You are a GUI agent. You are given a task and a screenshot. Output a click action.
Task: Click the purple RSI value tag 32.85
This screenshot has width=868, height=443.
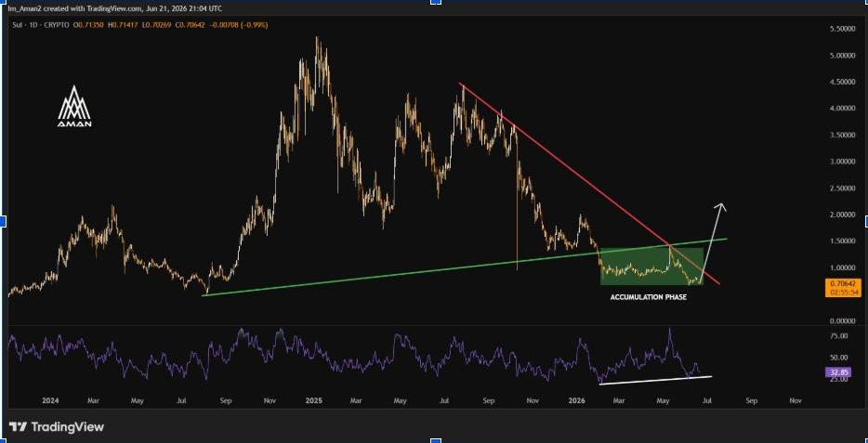[836, 372]
